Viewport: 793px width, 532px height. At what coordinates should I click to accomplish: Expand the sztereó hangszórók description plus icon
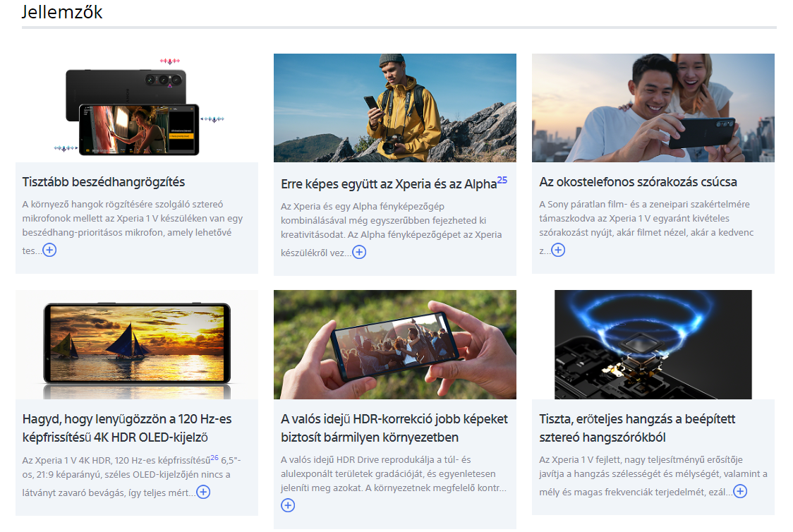(x=740, y=491)
